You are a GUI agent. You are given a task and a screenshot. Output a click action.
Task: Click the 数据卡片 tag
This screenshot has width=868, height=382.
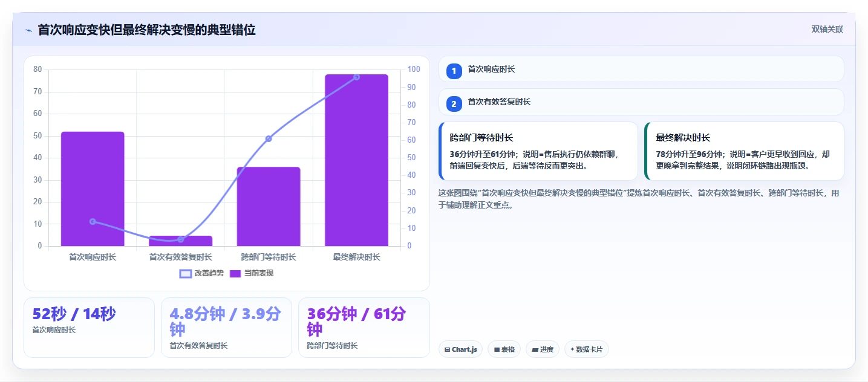[587, 349]
